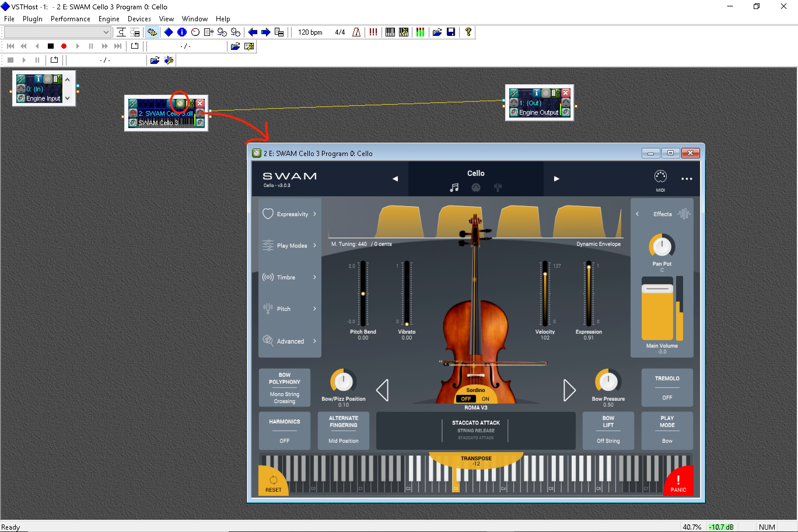Screen dimensions: 798x532
Task: Open the Devices menu
Action: [139, 19]
